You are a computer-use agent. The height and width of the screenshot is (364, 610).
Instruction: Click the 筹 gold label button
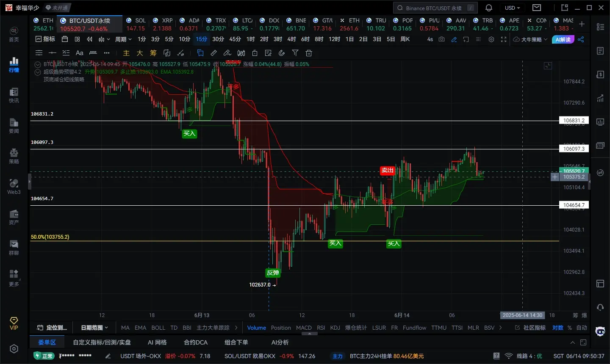153,53
